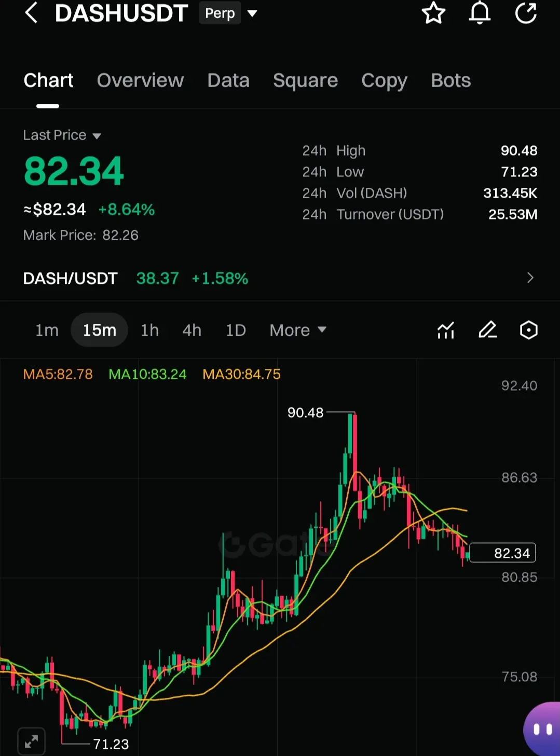Open the purple assistant bubble
Viewport: 560px width, 756px height.
pos(542,729)
